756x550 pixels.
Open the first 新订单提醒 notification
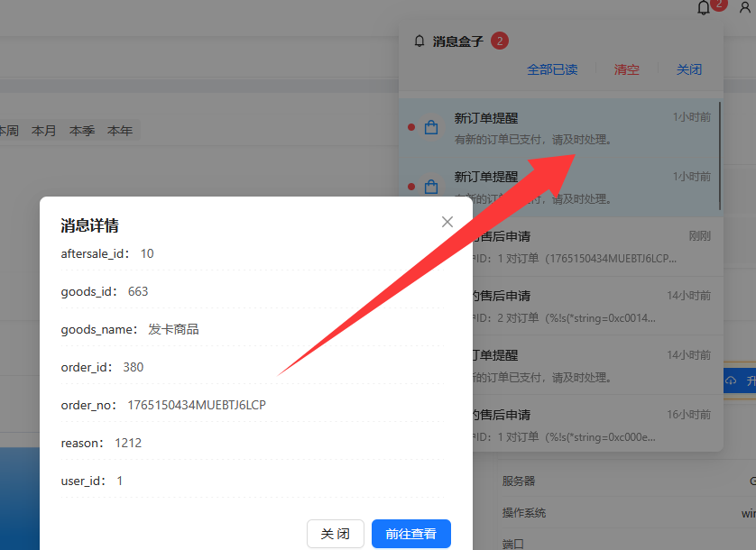(559, 128)
